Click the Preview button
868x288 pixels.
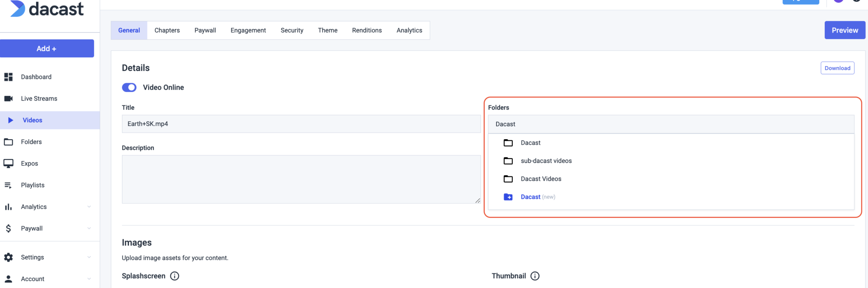[x=845, y=30]
